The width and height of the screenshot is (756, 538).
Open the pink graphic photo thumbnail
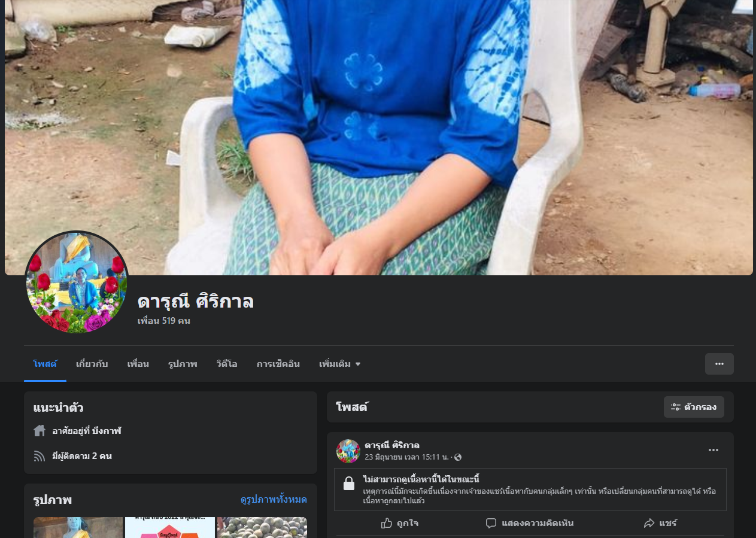click(170, 527)
